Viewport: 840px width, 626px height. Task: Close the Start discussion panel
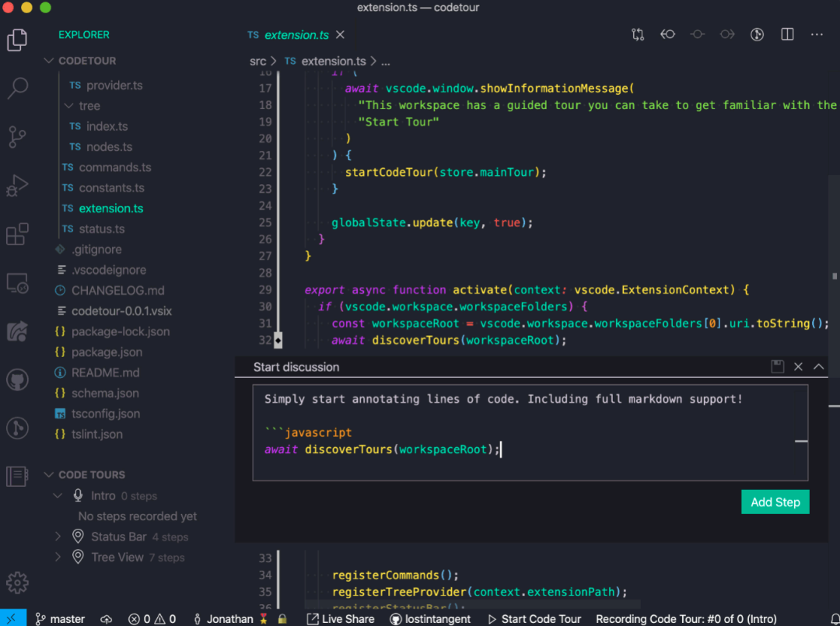coord(798,367)
